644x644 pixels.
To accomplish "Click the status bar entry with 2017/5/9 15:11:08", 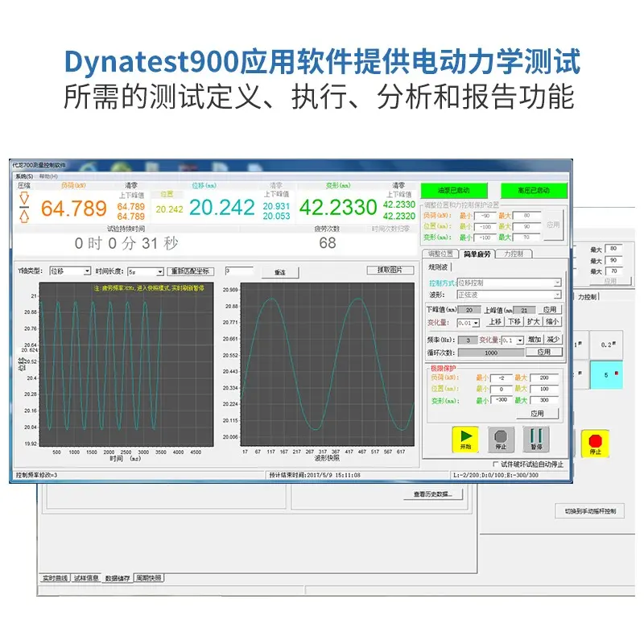I will [315, 475].
